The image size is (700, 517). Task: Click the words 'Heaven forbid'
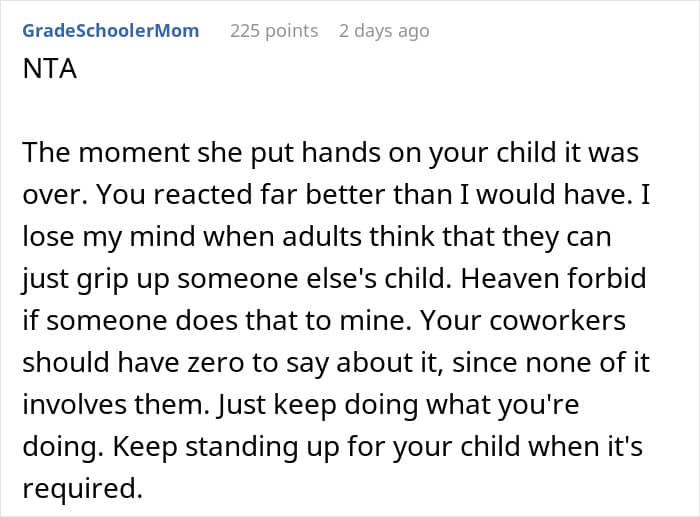[x=553, y=279]
